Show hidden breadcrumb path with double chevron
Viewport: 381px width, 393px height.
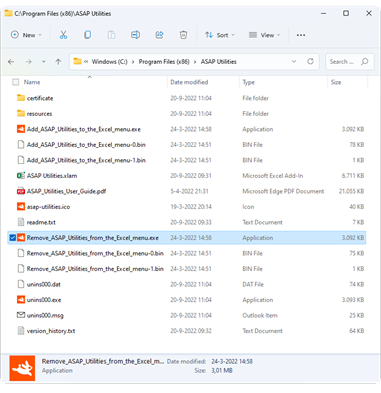[x=86, y=62]
